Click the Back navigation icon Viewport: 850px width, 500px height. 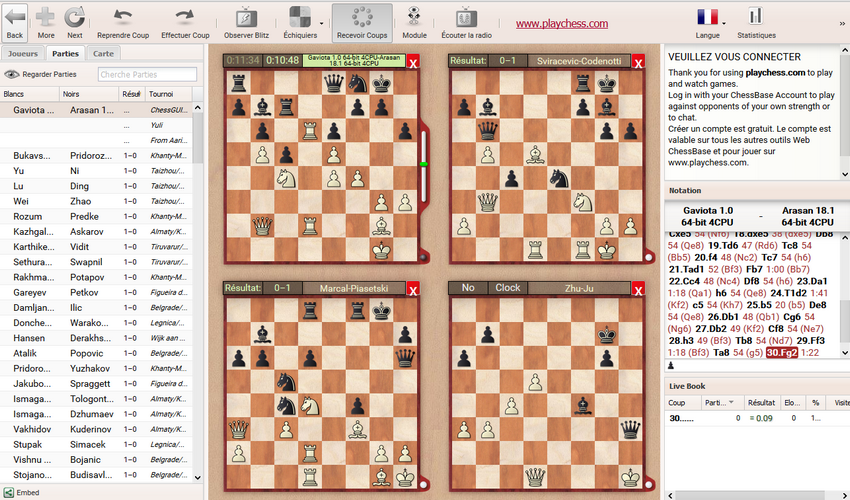point(15,17)
